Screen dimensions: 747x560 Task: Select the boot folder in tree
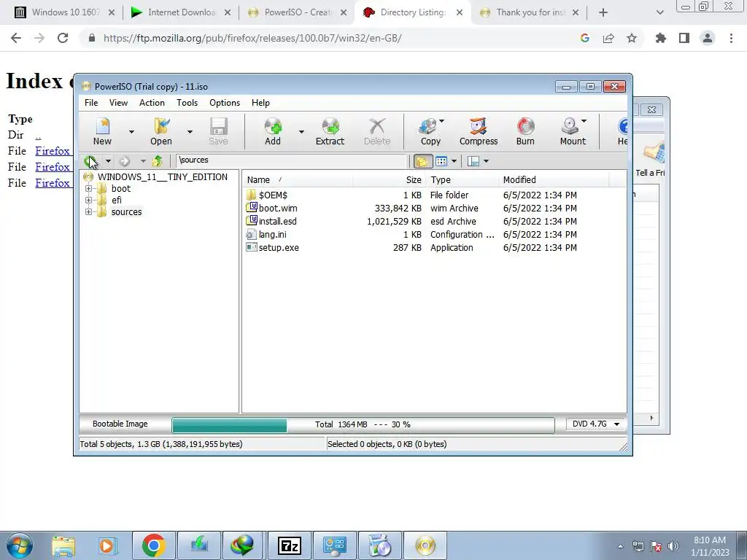click(x=121, y=189)
